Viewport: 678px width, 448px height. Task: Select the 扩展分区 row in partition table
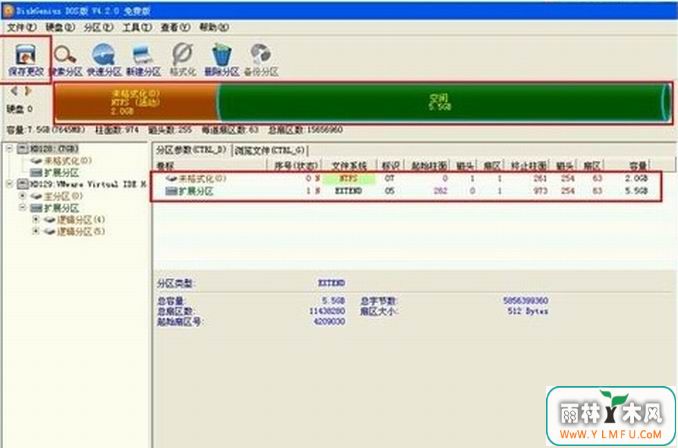[406, 191]
